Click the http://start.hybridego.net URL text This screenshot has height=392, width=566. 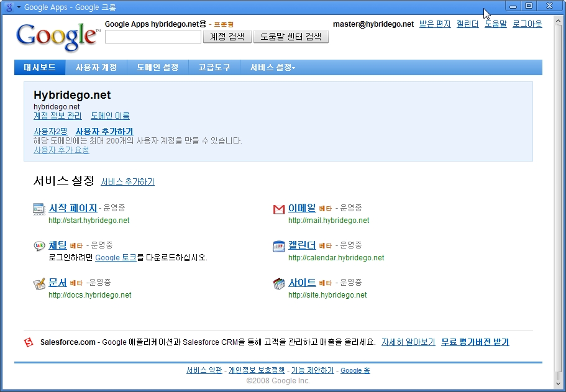click(x=89, y=221)
